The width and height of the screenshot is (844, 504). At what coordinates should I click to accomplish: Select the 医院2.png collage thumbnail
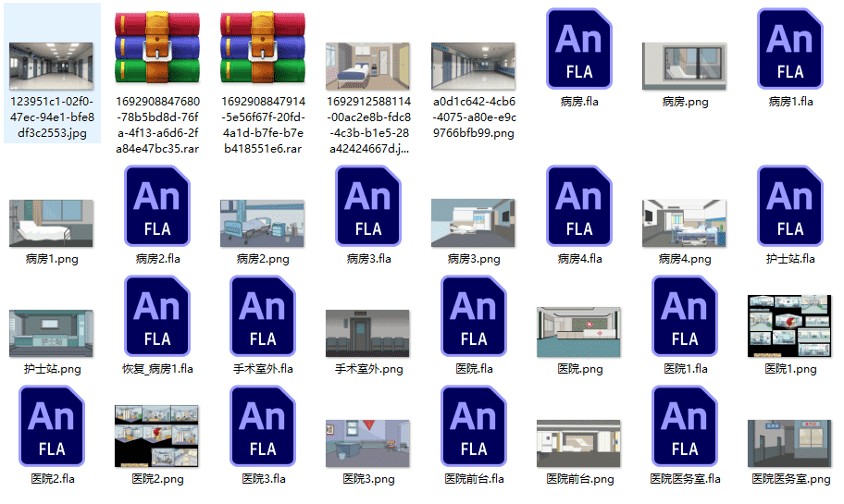156,436
